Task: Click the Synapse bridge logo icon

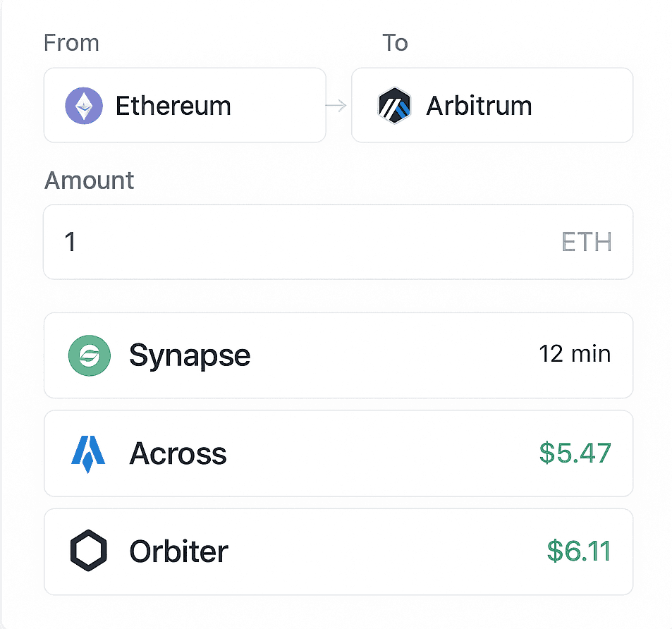Action: point(90,355)
